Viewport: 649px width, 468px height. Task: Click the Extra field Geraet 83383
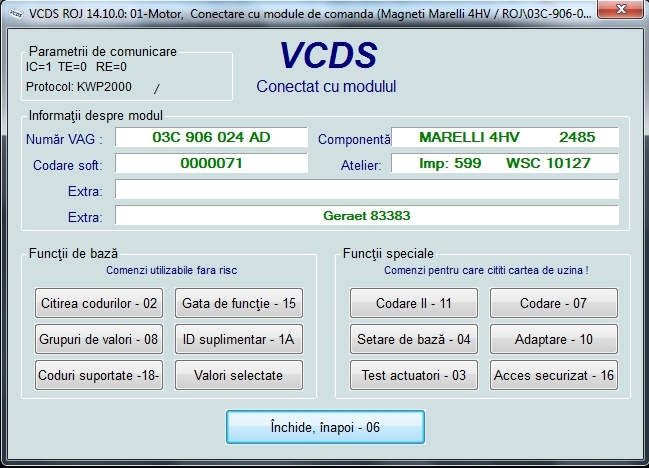point(367,215)
